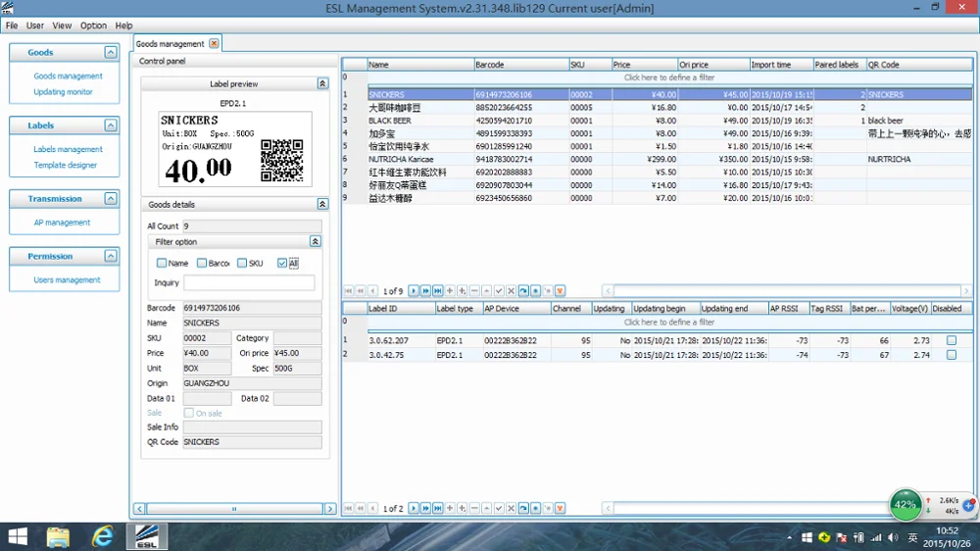Collapse the Goods sidebar group

click(111, 53)
